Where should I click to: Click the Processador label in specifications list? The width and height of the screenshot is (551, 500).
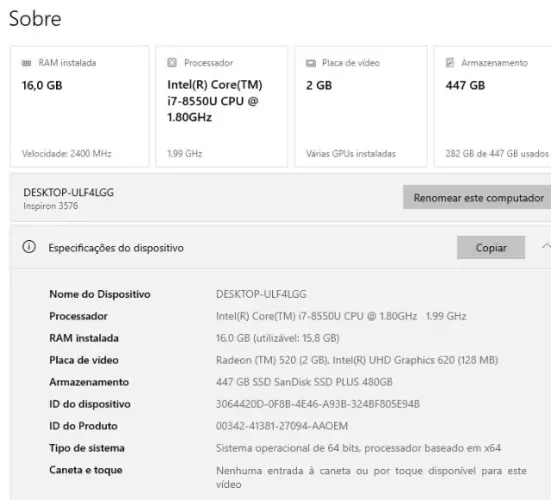coord(78,316)
